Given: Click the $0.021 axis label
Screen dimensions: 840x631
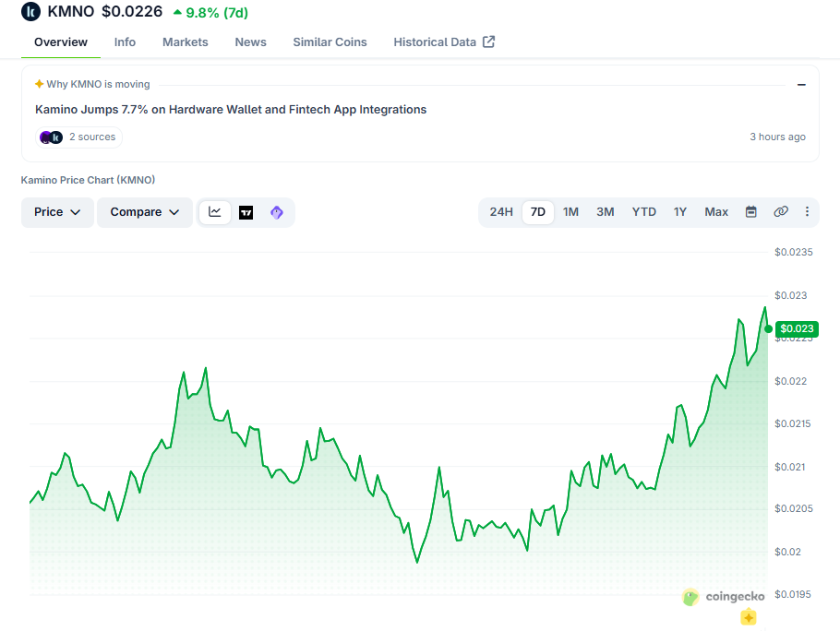Looking at the screenshot, I should point(789,467).
